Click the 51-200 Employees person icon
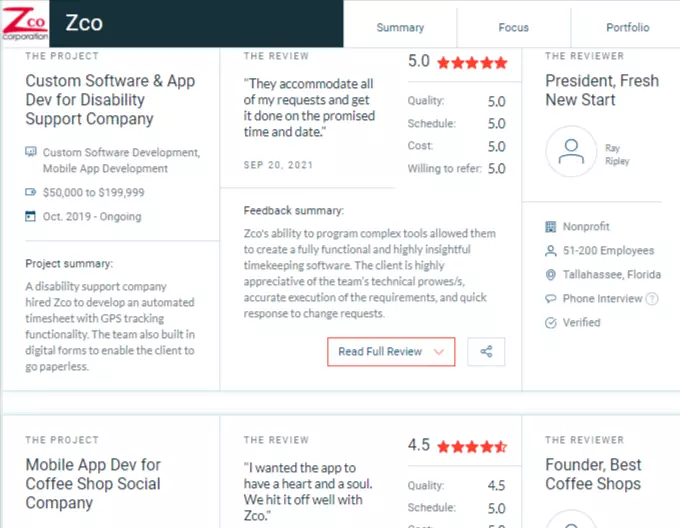 (551, 251)
